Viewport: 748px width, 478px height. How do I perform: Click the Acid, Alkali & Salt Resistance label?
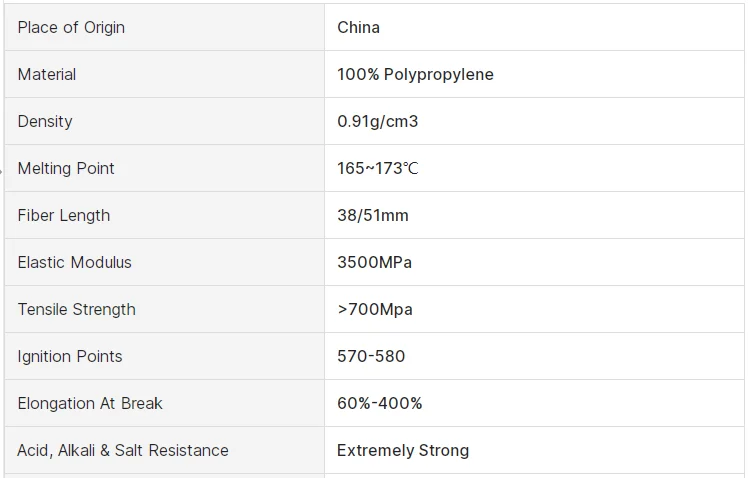pos(123,450)
